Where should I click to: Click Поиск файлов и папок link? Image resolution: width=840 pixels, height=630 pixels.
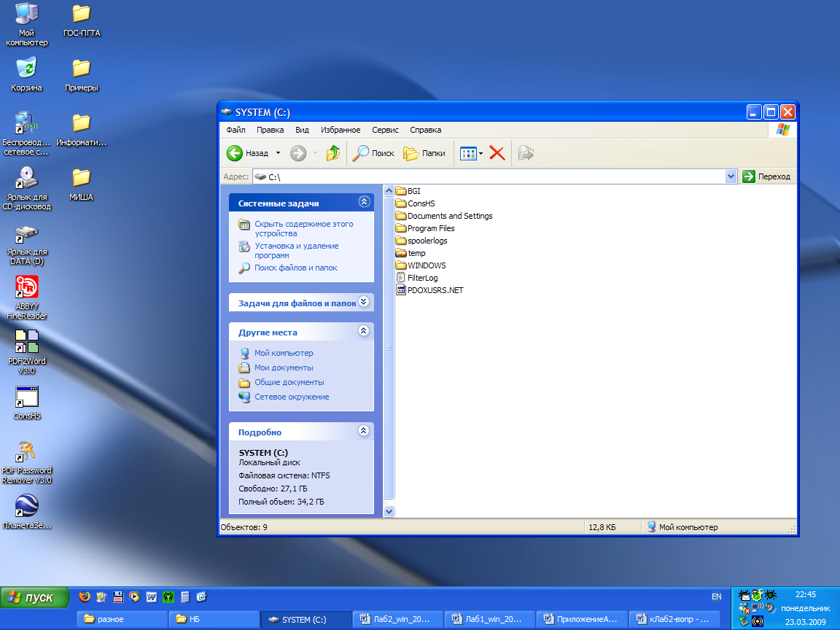click(296, 268)
